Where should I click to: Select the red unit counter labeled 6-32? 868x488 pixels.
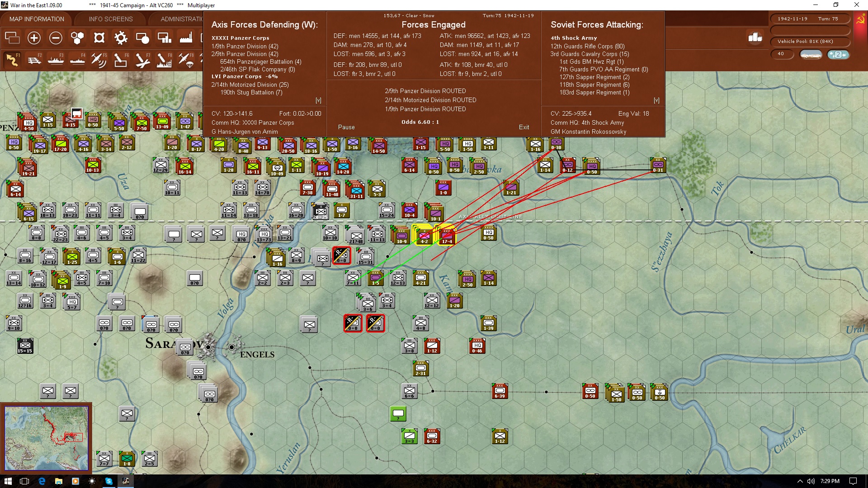[x=432, y=436]
